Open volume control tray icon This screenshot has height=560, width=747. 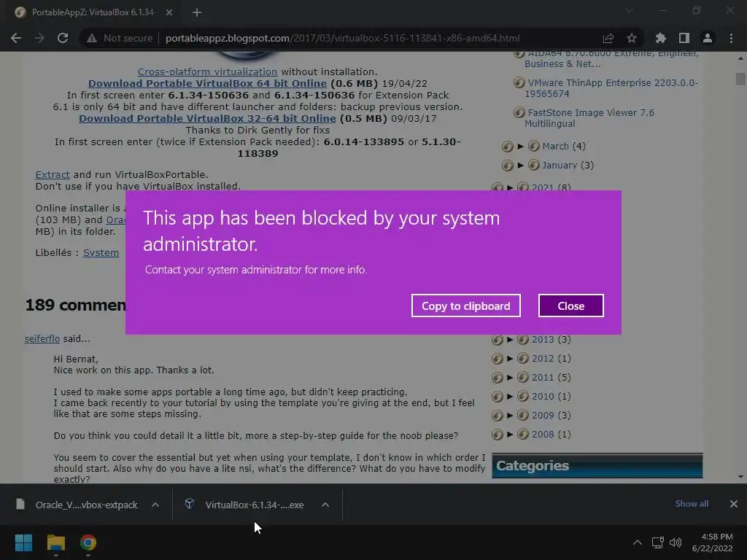(676, 542)
